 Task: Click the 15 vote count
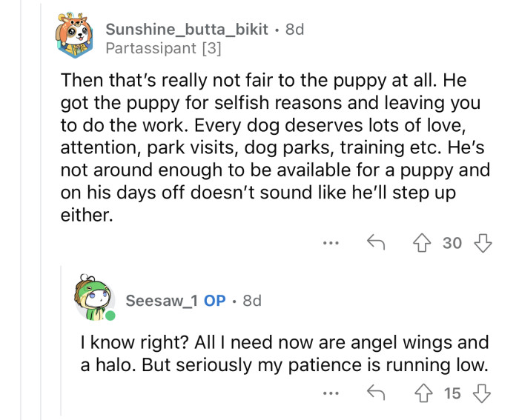coord(452,393)
